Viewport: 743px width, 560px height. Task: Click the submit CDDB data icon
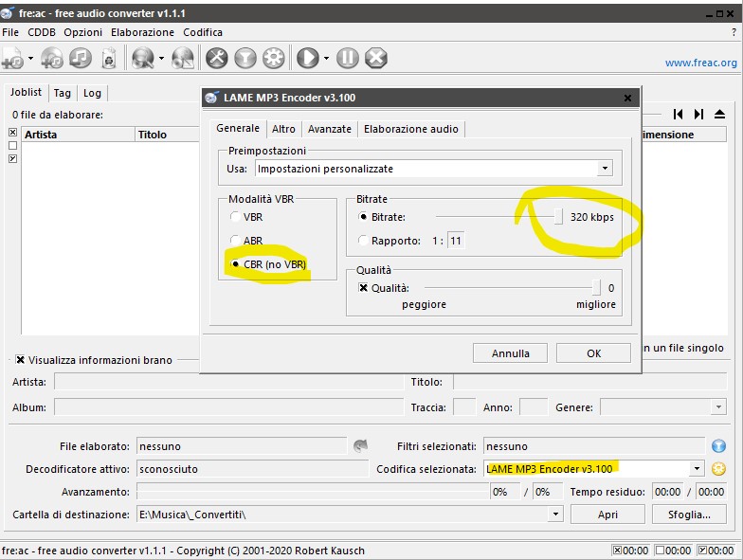pyautogui.click(x=183, y=59)
